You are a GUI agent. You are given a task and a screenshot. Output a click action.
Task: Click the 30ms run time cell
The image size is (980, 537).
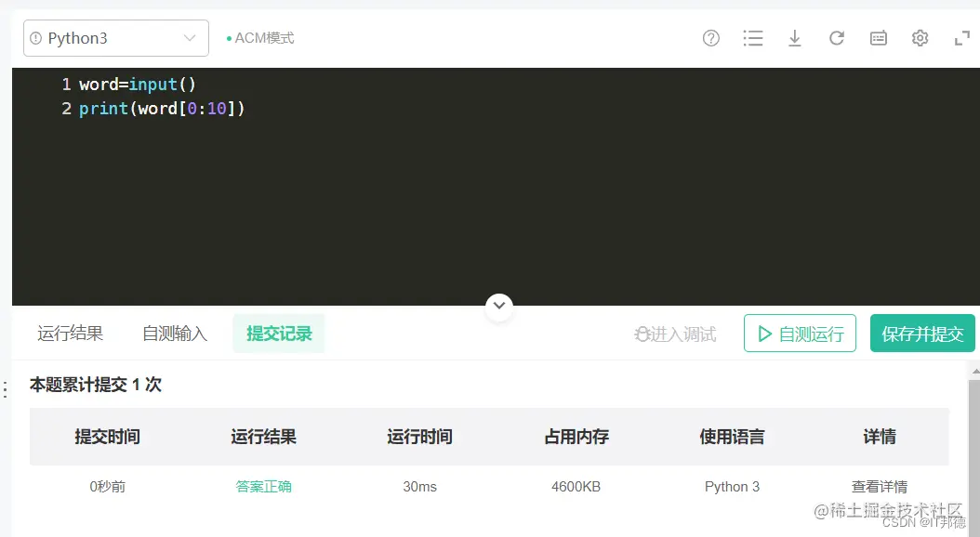pos(419,487)
